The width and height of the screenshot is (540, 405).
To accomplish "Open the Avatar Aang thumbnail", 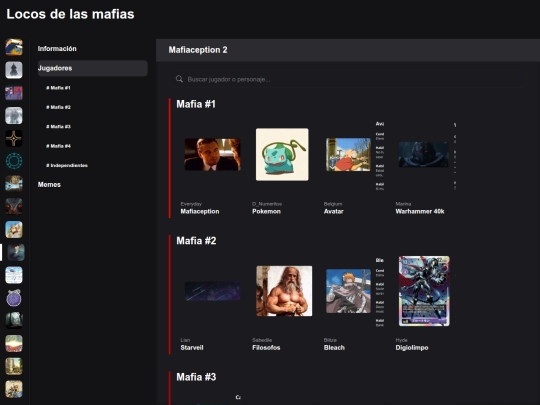I will point(348,155).
